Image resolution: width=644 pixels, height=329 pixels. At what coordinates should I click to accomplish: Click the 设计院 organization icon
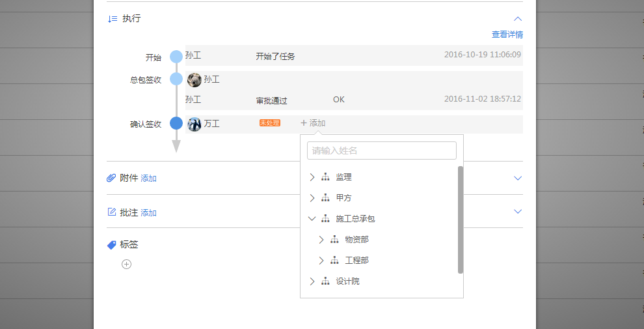pyautogui.click(x=325, y=281)
